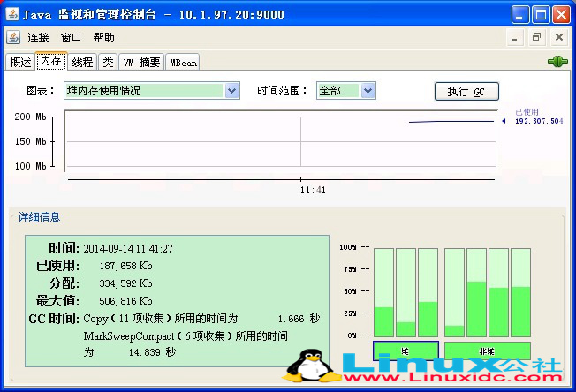Minimize the Java console main window
Image resolution: width=576 pixels, height=392 pixels.
click(520, 15)
